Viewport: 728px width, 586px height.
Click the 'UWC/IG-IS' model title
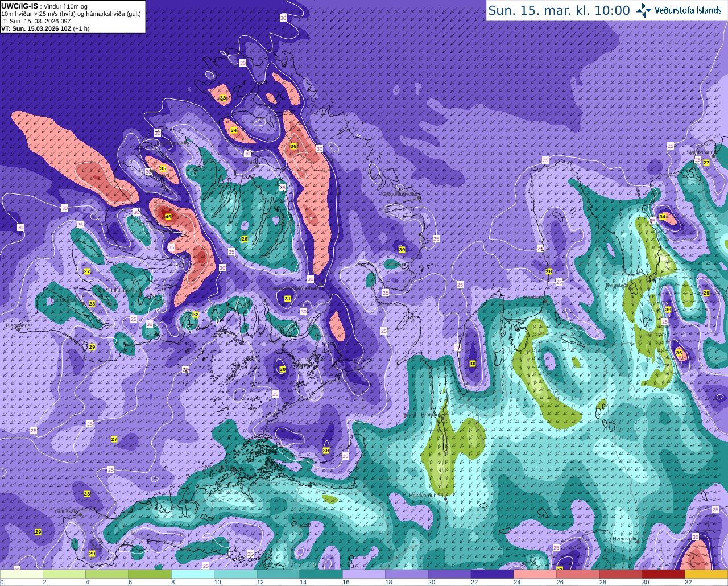pos(19,6)
